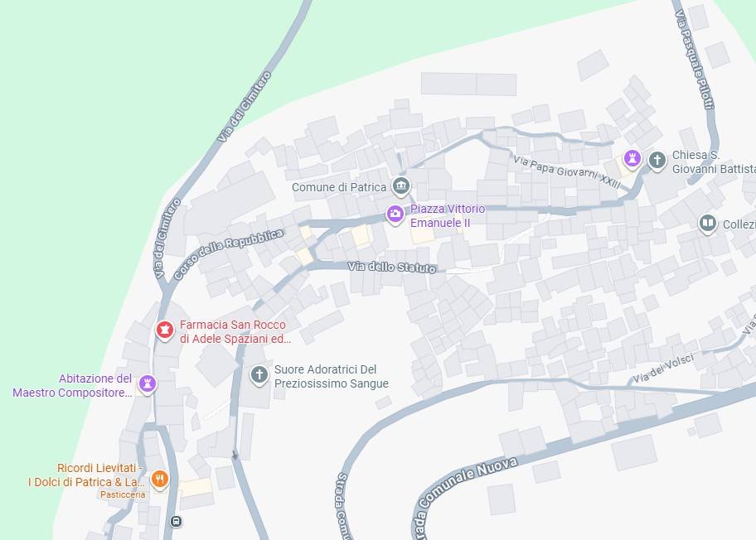
Task: Open the Ricordi Lievitati restaurant marker
Action: tap(160, 480)
